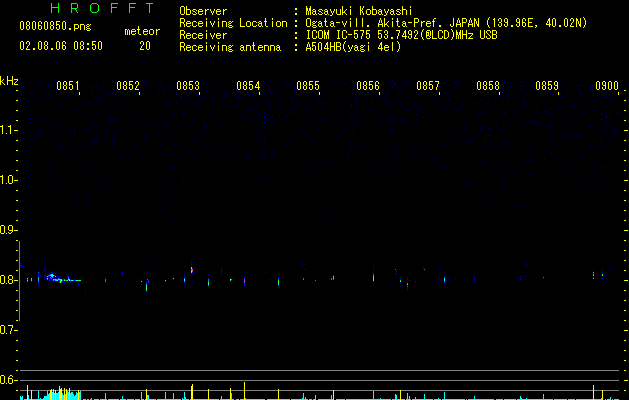Click the 1.0 frequency axis label
This screenshot has width=629, height=400.
click(x=8, y=180)
